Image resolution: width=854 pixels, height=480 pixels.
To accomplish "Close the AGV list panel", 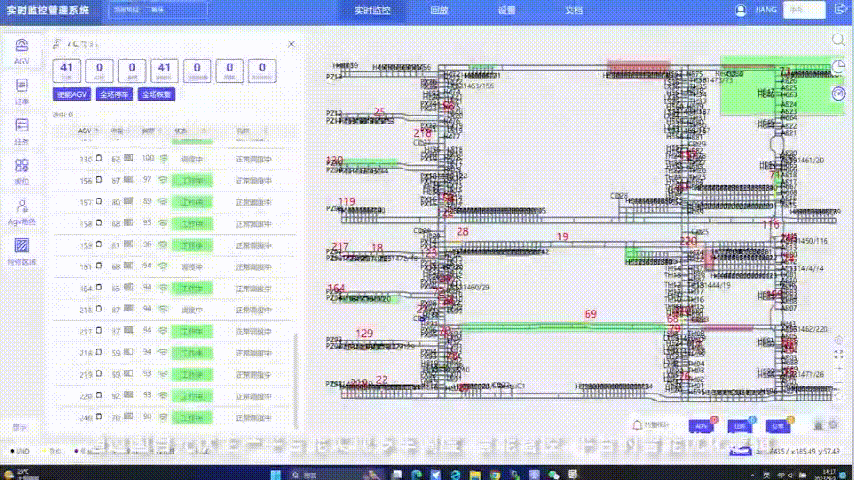I will pyautogui.click(x=291, y=45).
